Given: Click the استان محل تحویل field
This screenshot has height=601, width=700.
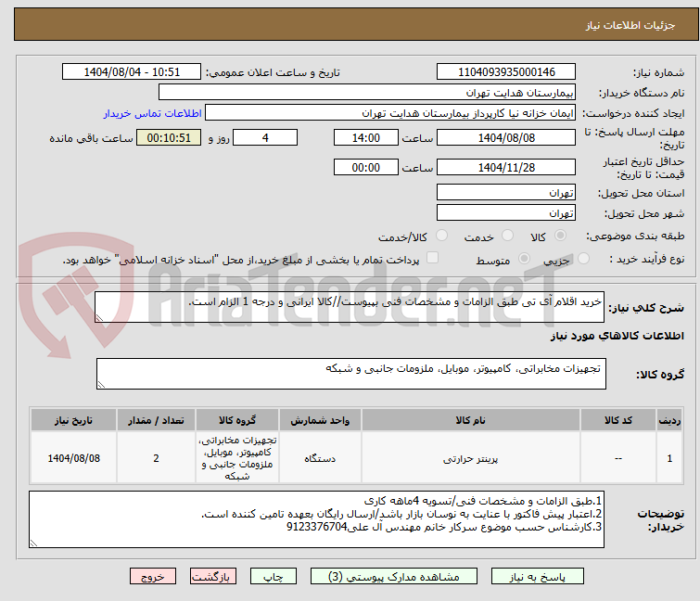Looking at the screenshot, I should pyautogui.click(x=506, y=192).
